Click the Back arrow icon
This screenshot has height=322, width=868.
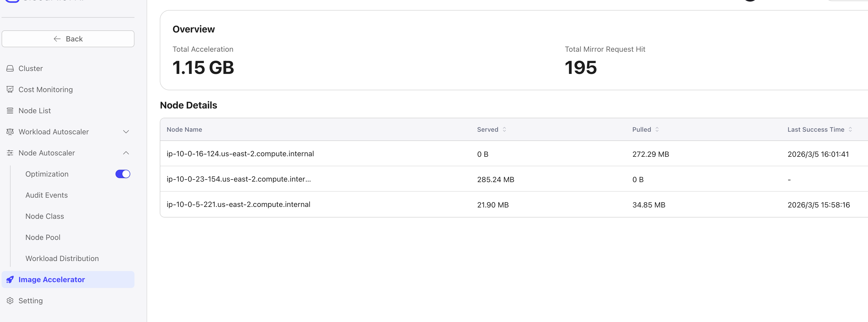57,39
